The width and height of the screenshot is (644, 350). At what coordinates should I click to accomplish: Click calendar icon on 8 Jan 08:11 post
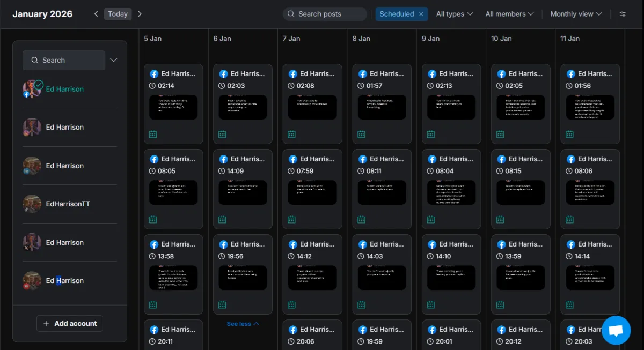362,219
